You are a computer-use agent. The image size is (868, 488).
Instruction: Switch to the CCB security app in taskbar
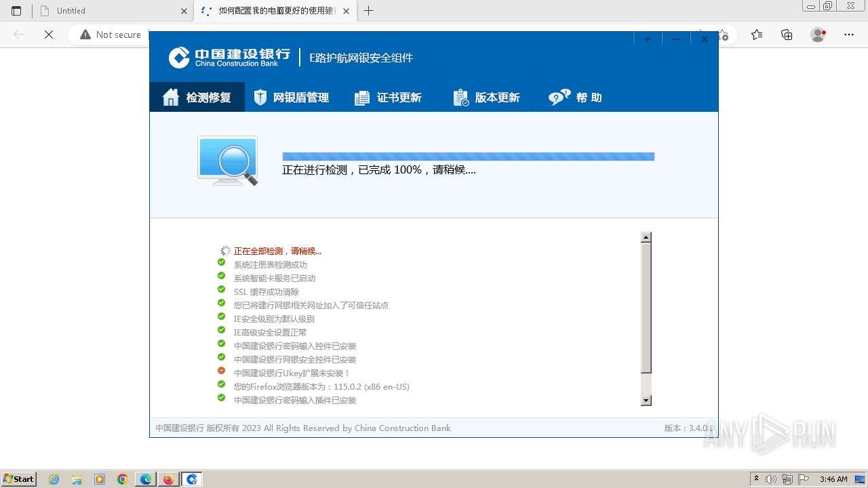tap(192, 479)
